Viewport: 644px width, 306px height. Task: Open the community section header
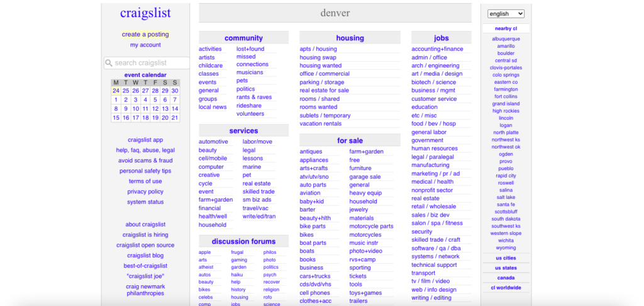[243, 38]
